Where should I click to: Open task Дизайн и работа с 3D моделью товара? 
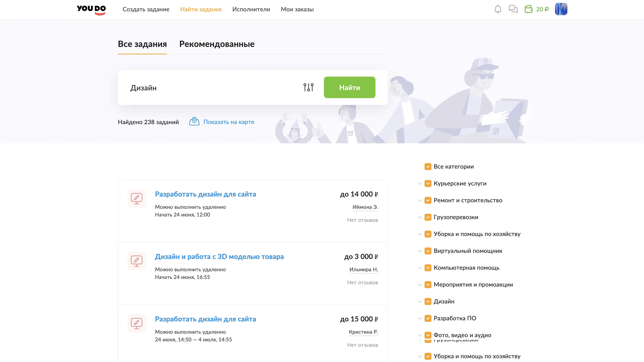(219, 257)
